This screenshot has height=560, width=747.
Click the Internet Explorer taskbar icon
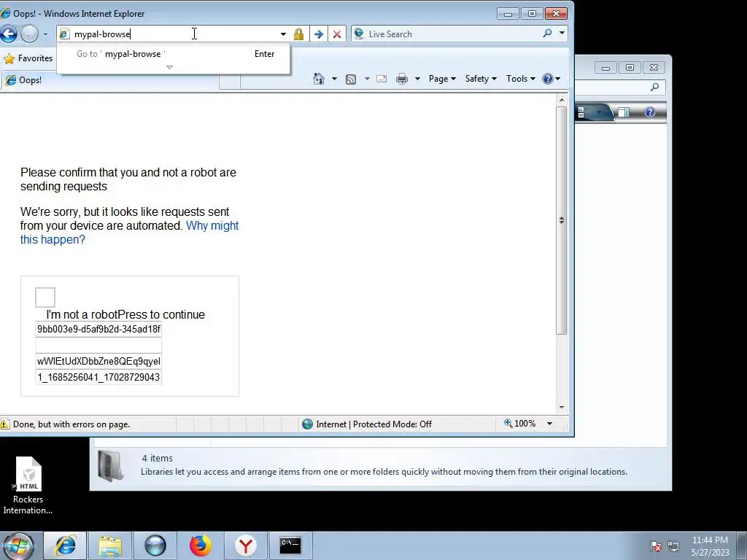[65, 545]
